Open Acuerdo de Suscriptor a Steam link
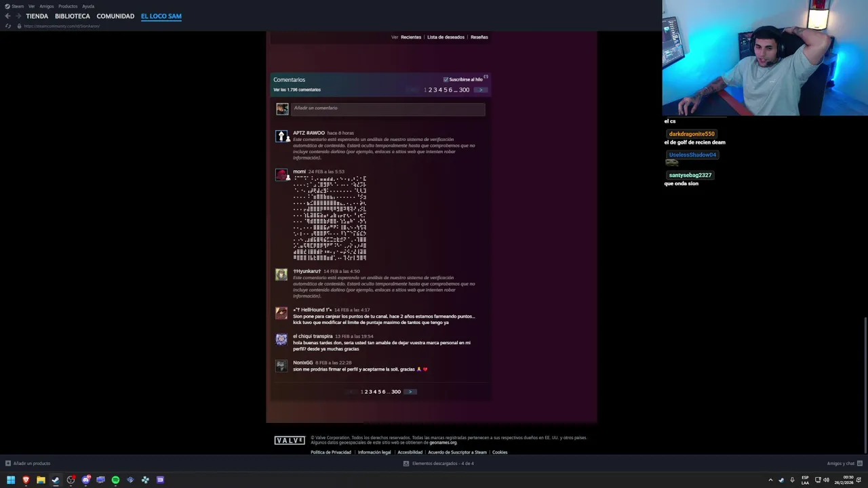The width and height of the screenshot is (868, 488). pyautogui.click(x=457, y=452)
